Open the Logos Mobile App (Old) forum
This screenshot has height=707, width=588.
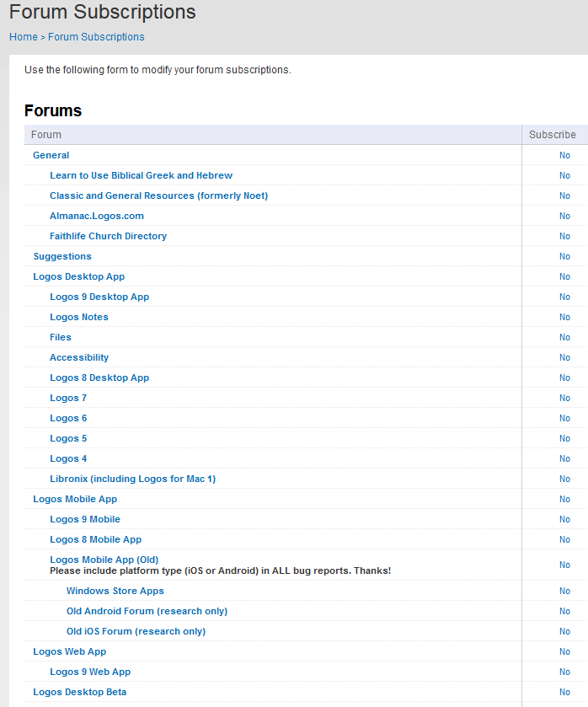(104, 560)
